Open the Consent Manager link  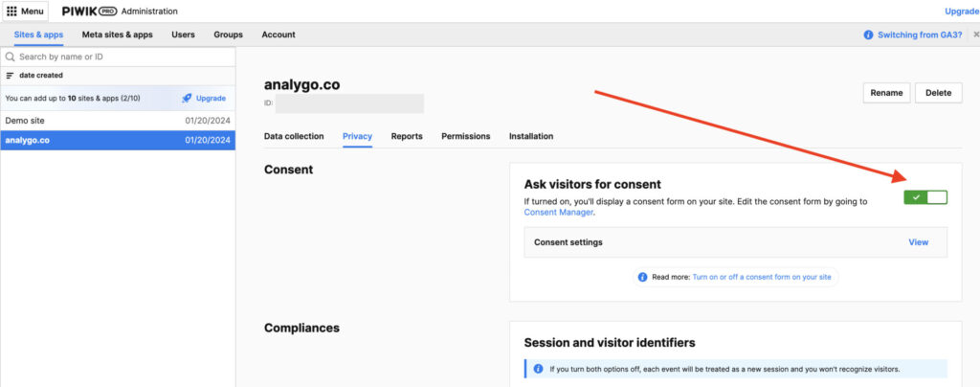(x=558, y=213)
